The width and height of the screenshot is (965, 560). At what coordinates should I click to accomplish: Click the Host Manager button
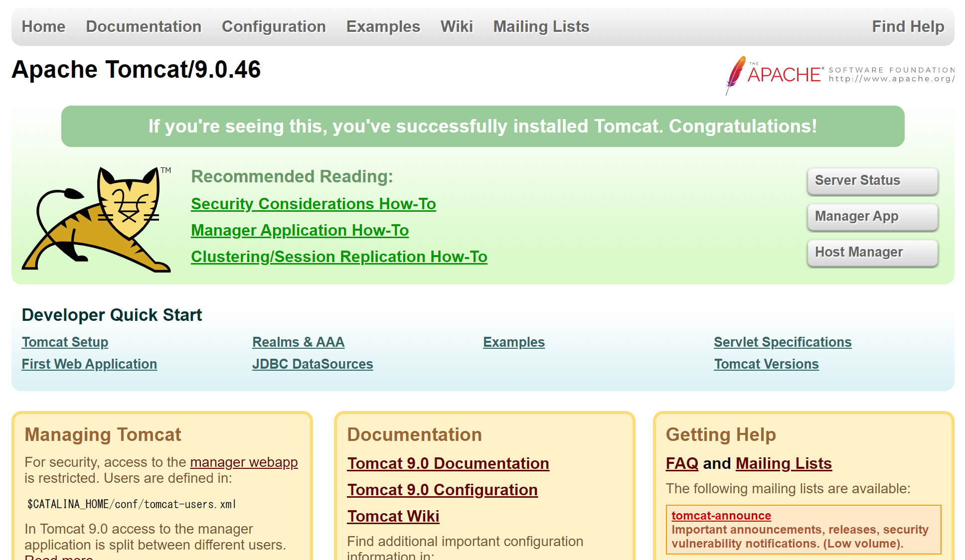872,252
